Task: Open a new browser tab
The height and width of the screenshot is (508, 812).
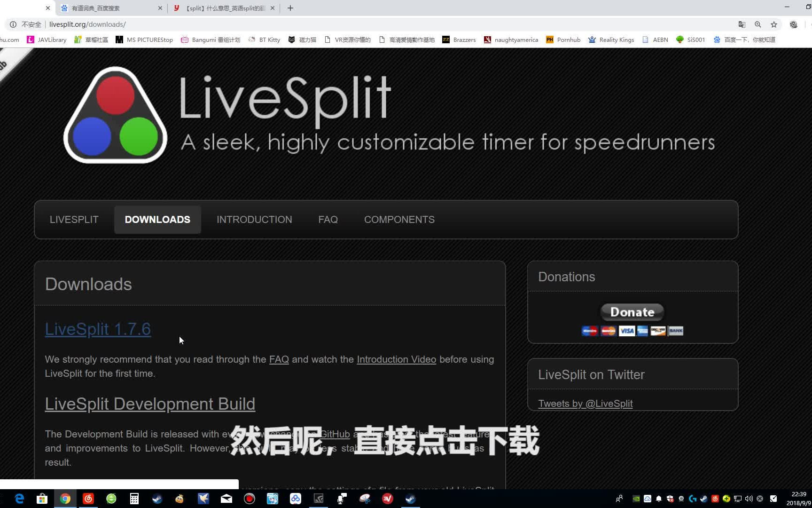Action: [x=290, y=8]
